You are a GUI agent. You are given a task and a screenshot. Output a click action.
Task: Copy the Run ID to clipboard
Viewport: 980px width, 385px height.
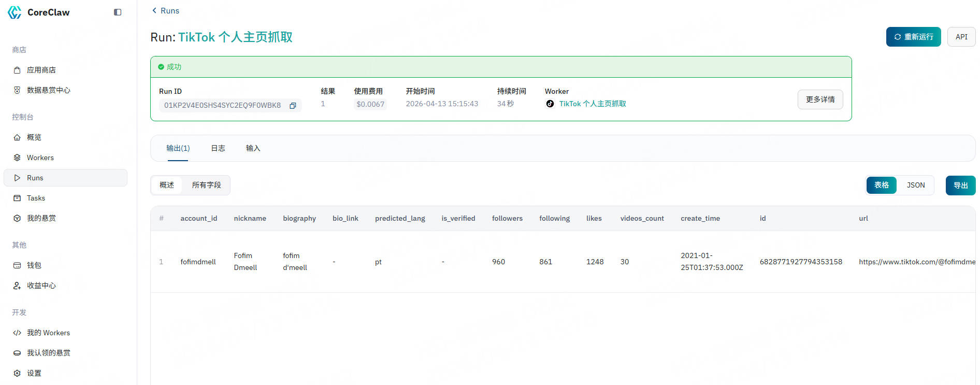pyautogui.click(x=293, y=106)
